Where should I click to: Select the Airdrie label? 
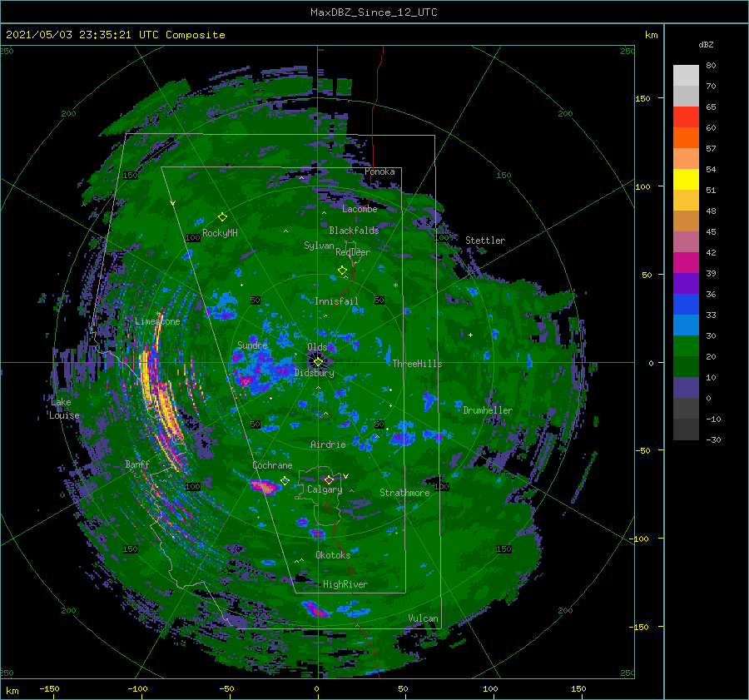pos(328,444)
